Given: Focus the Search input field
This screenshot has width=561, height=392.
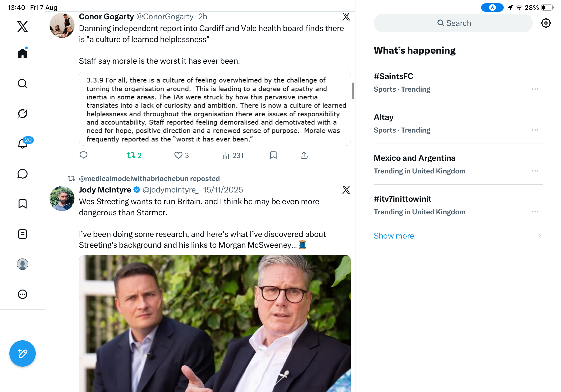Looking at the screenshot, I should 453,23.
